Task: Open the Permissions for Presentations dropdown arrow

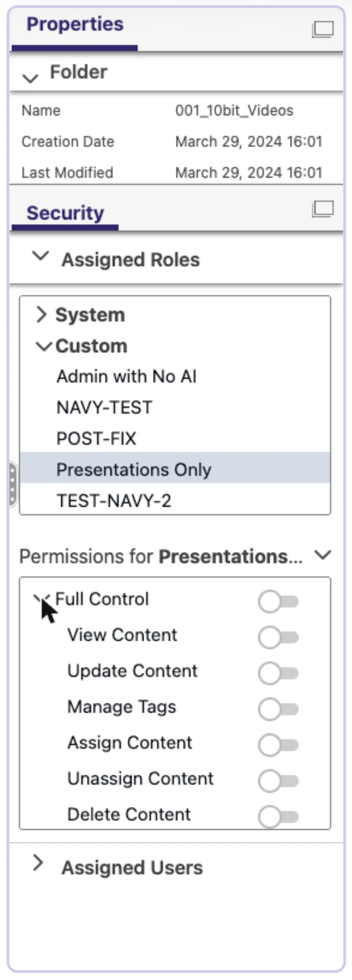Action: click(x=323, y=555)
